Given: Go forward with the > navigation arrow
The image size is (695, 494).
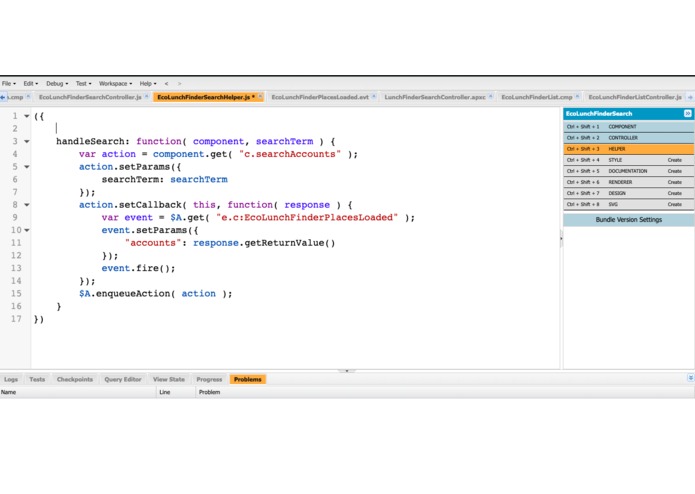Looking at the screenshot, I should 180,83.
